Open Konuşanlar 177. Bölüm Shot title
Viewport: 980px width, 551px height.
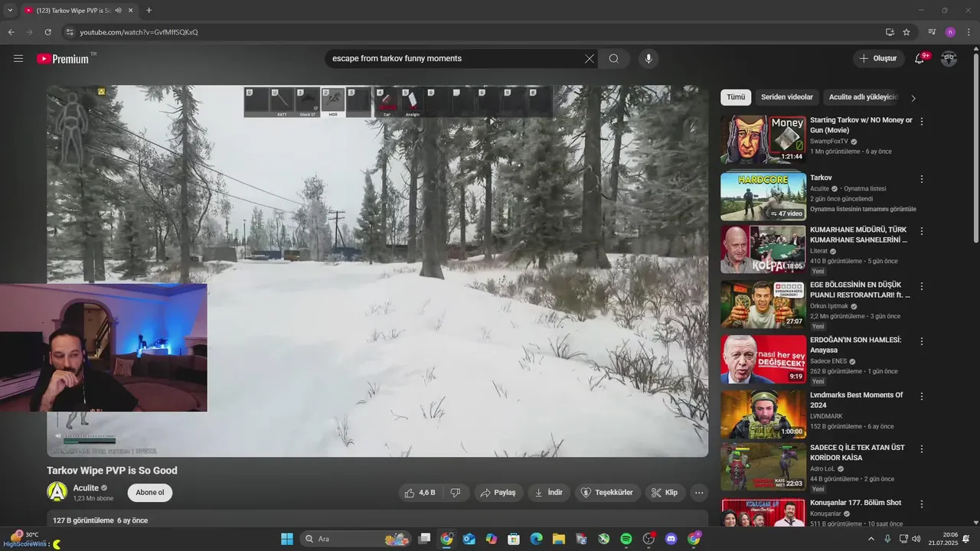[x=856, y=503]
